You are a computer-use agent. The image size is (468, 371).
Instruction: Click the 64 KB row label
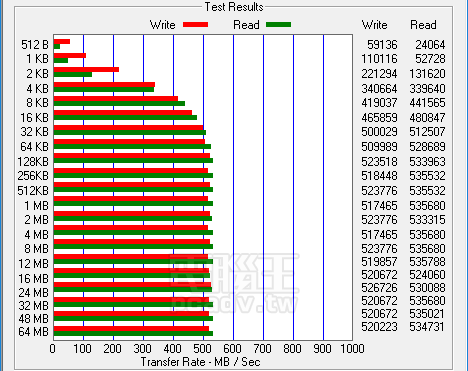[35, 147]
